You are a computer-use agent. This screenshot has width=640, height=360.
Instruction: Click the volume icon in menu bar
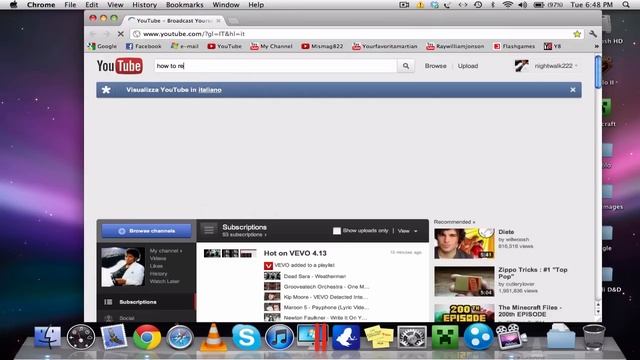[x=522, y=5]
